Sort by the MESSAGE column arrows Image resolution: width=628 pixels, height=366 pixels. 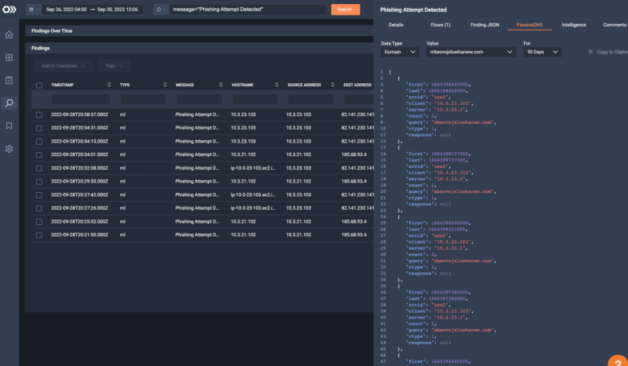(221, 85)
